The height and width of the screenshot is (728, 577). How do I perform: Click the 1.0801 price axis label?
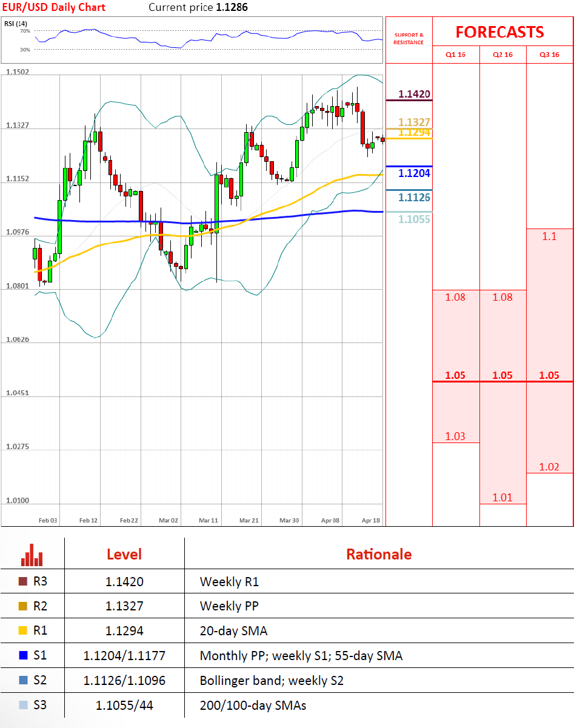(18, 286)
